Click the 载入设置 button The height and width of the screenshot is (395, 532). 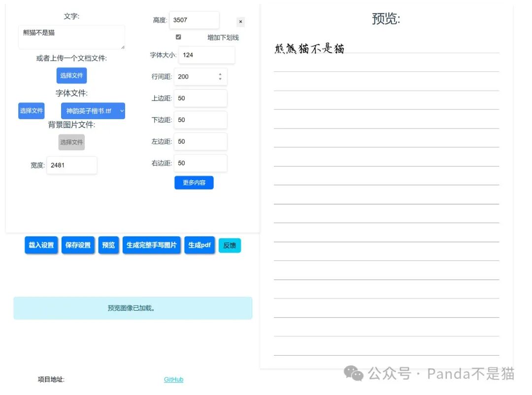41,245
